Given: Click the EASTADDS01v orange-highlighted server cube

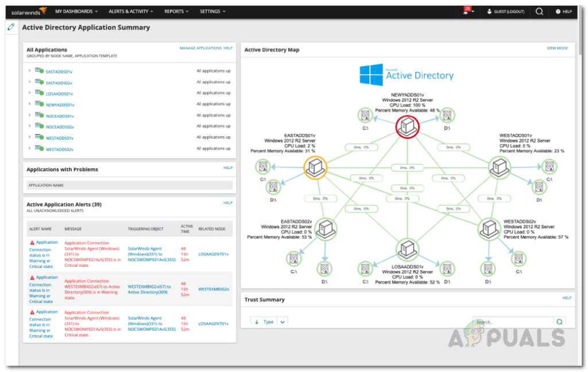Looking at the screenshot, I should (315, 167).
